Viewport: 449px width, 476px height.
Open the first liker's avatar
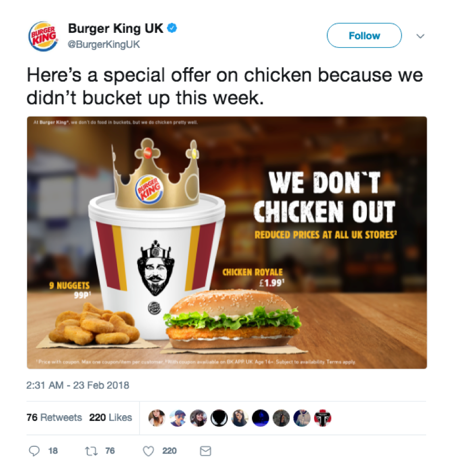tap(157, 418)
